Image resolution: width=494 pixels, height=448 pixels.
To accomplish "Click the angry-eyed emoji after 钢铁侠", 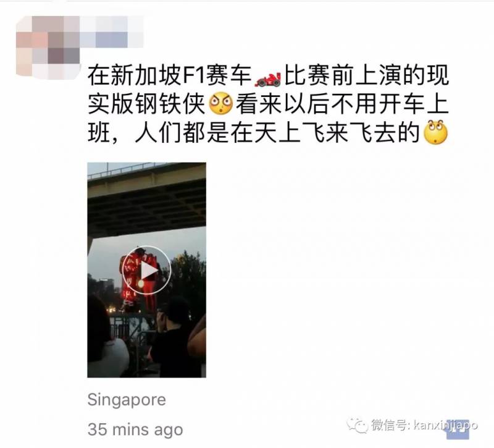I will 221,104.
